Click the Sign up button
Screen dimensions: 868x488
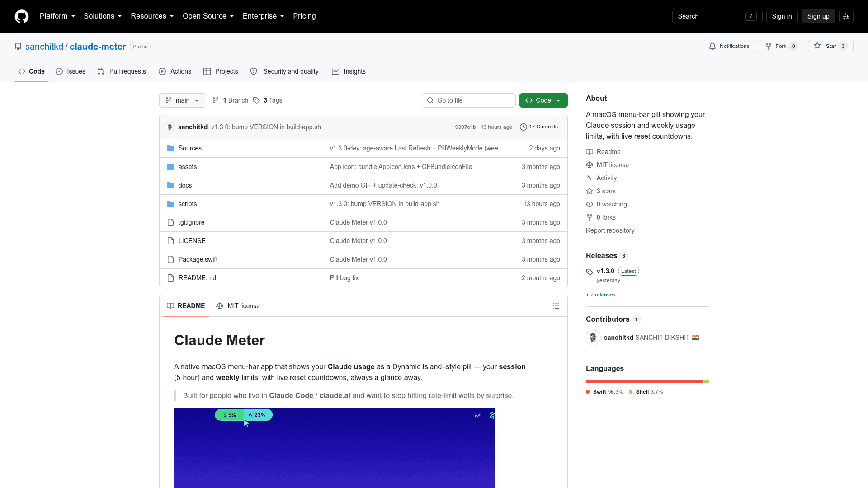818,16
